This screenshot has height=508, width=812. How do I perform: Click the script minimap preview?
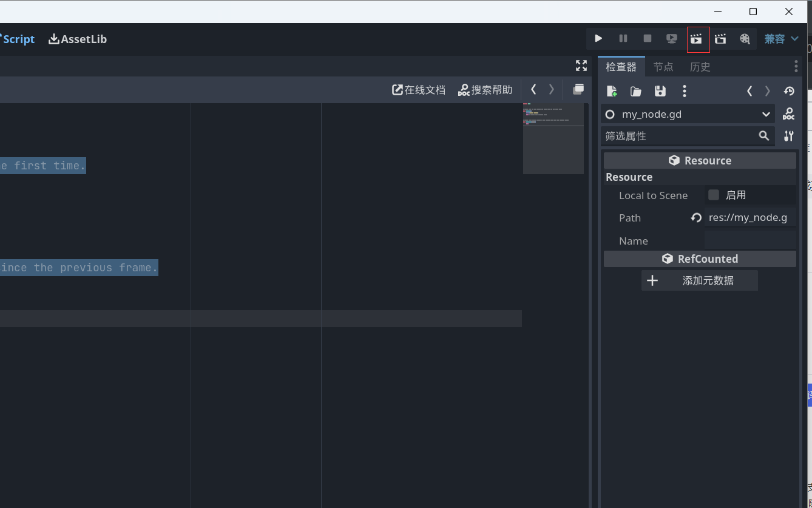click(553, 138)
